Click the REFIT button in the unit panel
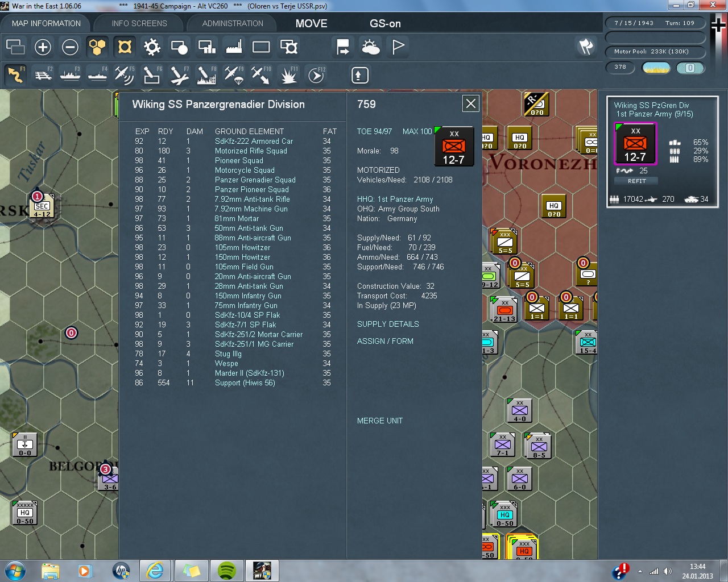Viewport: 728px width, 582px height. [636, 181]
